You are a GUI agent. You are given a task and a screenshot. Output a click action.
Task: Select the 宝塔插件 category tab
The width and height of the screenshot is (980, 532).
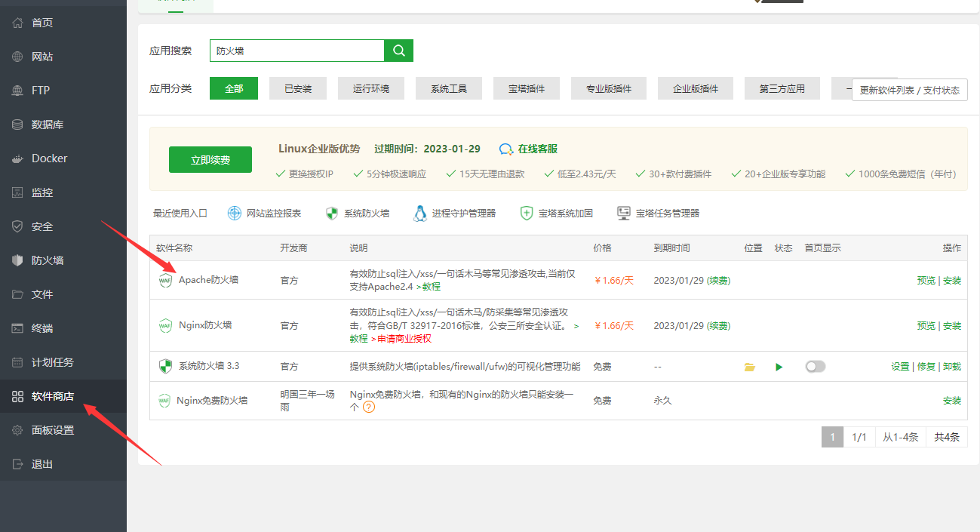(527, 88)
